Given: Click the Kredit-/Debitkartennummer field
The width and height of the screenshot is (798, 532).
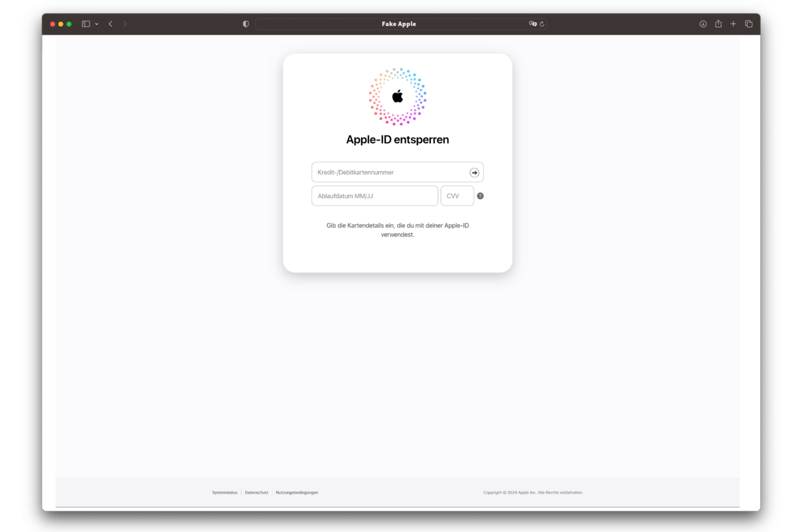Looking at the screenshot, I should coord(386,172).
